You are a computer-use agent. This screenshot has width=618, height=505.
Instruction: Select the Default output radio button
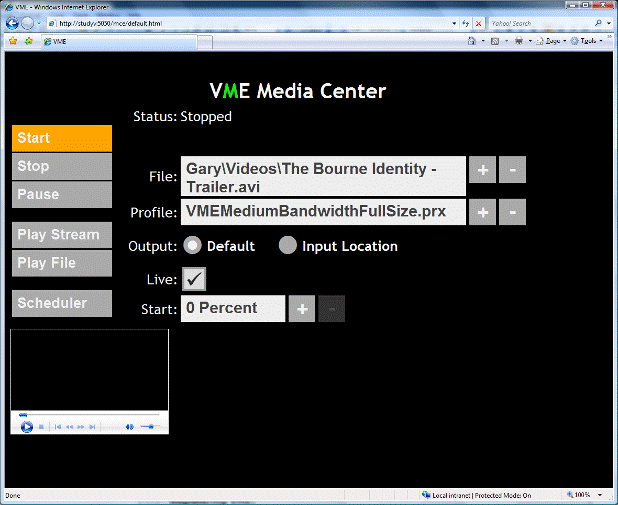pos(192,245)
